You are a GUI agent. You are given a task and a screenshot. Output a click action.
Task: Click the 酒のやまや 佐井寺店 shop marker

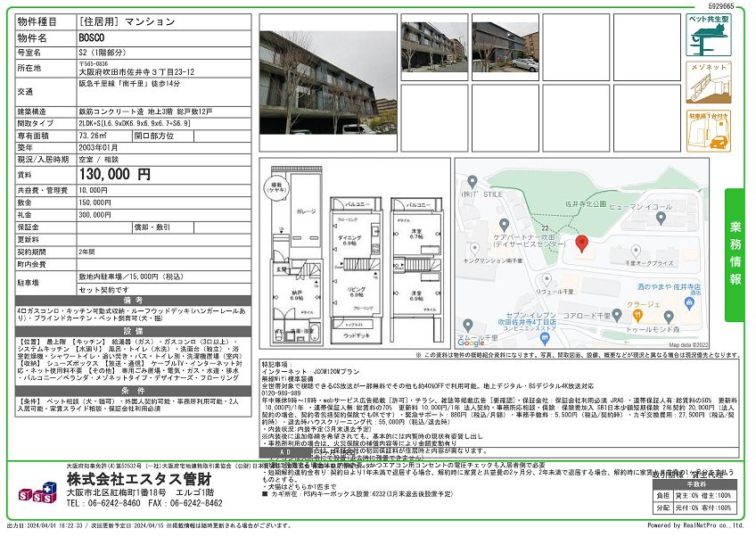689,303
